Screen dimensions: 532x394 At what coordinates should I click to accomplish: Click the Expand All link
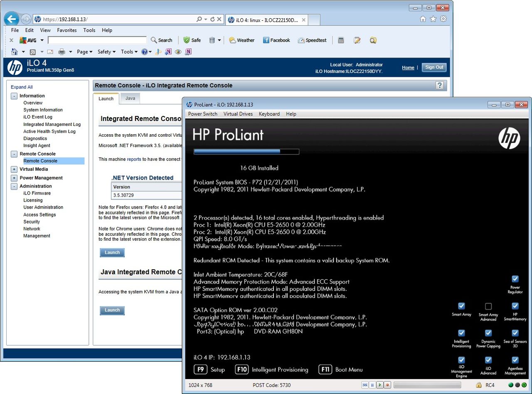pos(22,87)
